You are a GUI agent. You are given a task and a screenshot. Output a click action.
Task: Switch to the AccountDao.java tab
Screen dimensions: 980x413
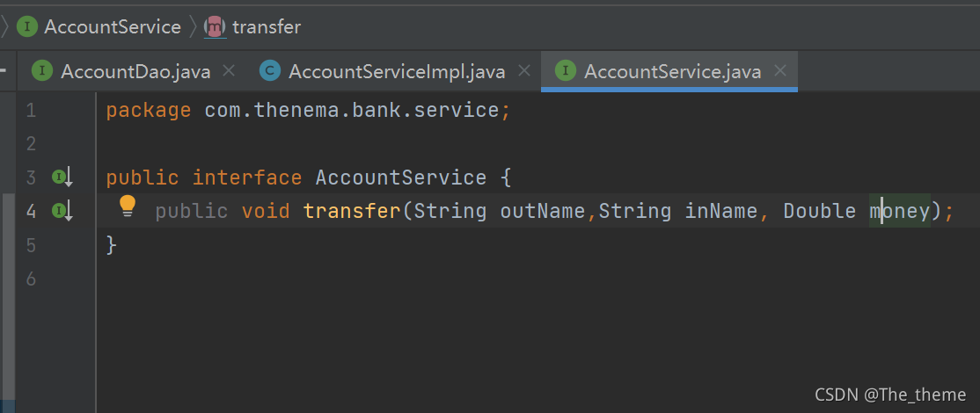coord(135,72)
